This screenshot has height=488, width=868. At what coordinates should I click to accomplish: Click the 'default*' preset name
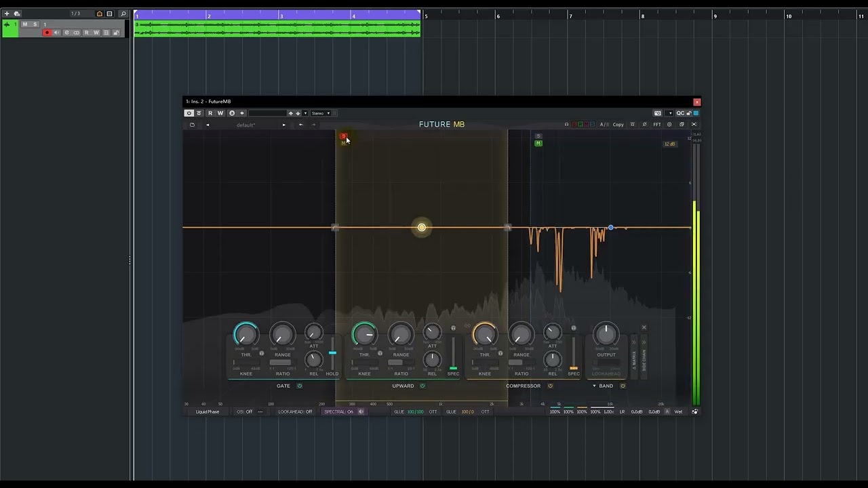[x=245, y=125]
